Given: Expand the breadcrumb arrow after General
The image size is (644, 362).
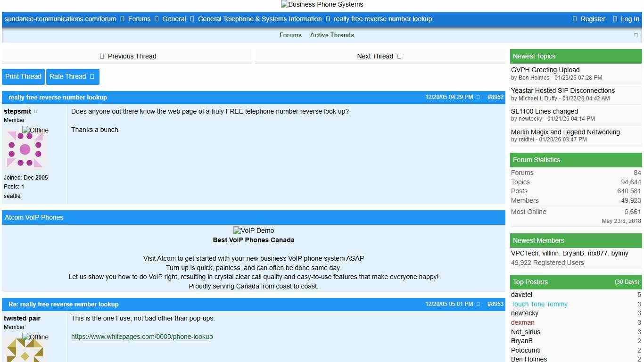Looking at the screenshot, I should 190,19.
